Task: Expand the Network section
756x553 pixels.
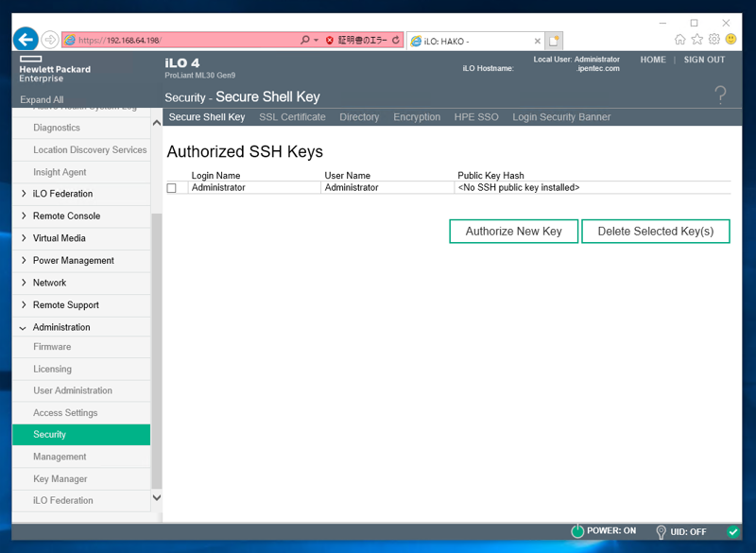Action: click(x=23, y=282)
